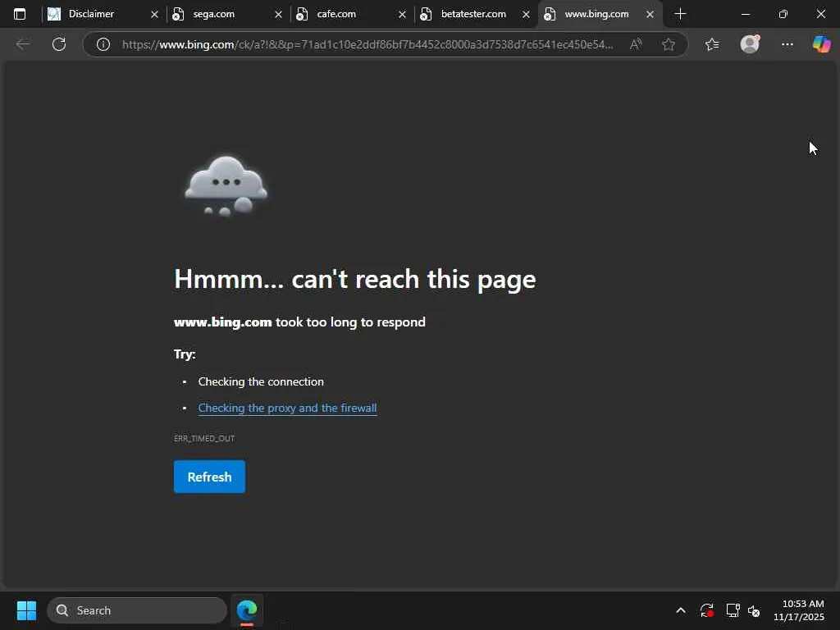This screenshot has height=630, width=840.
Task: Close the Disclaimer tab
Action: pos(154,15)
